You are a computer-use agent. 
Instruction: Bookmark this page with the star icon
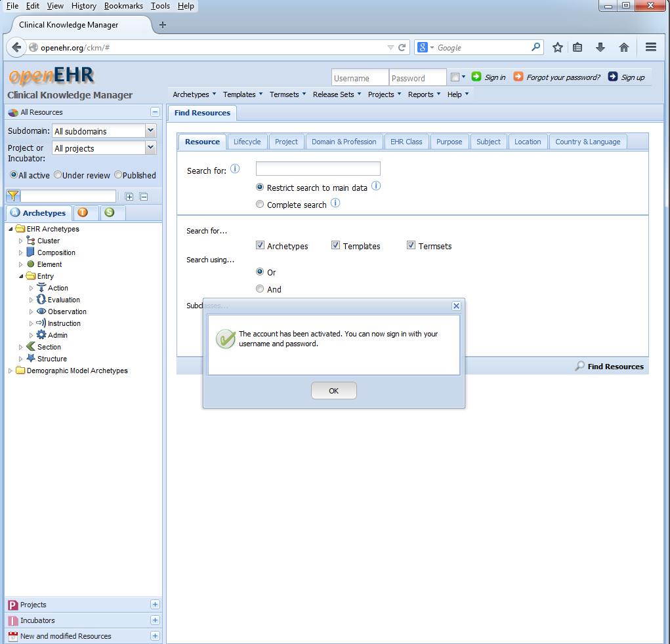[557, 47]
